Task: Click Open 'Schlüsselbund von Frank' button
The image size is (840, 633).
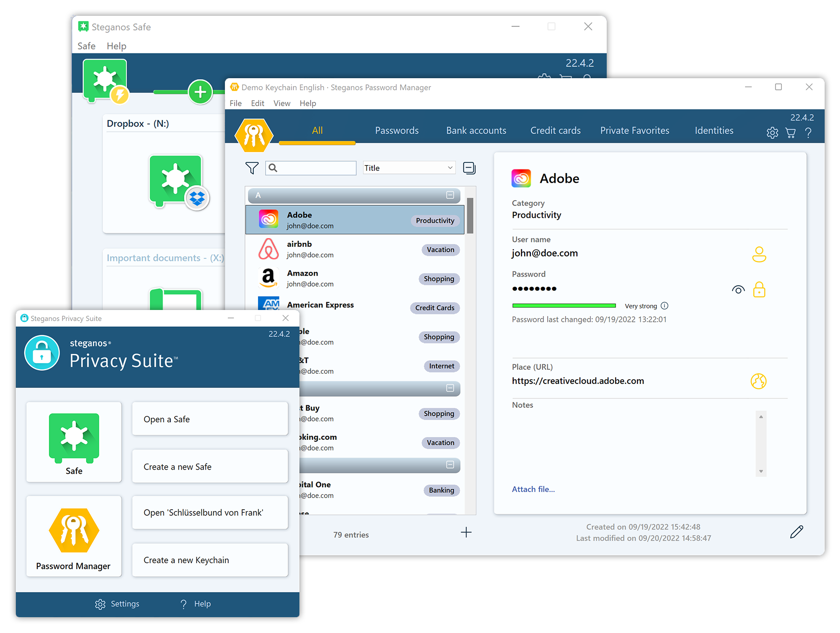Action: click(210, 512)
